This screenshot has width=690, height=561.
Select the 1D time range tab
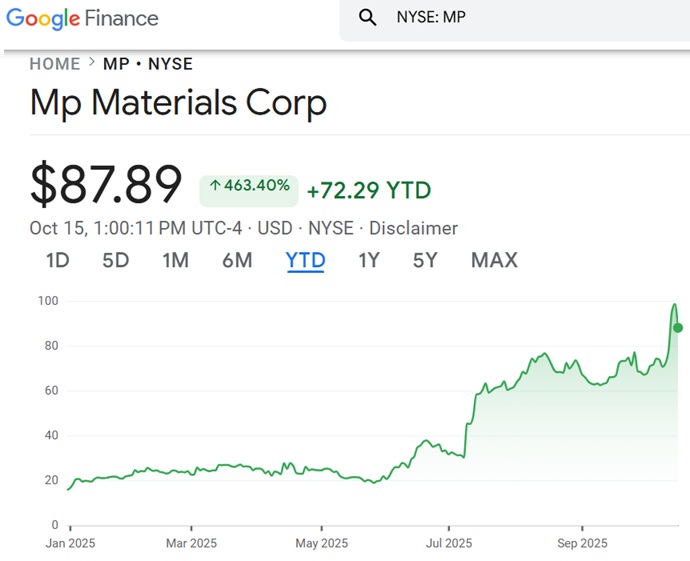[x=58, y=260]
